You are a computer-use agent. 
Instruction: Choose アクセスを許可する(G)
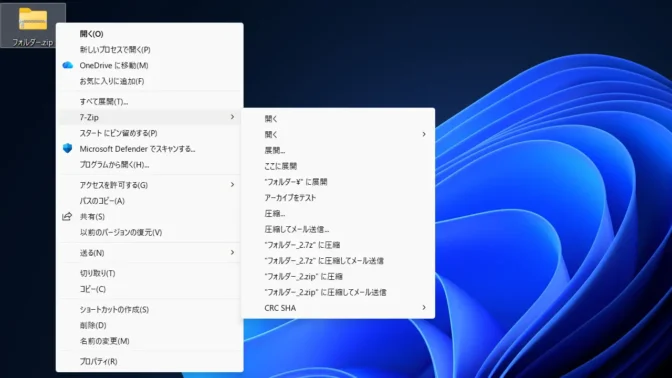coord(150,185)
